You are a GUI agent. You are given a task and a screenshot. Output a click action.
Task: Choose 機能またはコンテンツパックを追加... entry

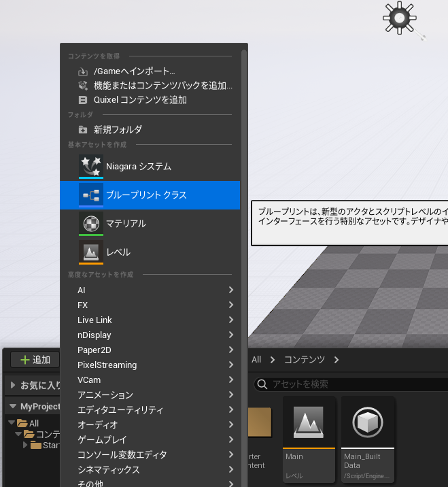pyautogui.click(x=150, y=86)
